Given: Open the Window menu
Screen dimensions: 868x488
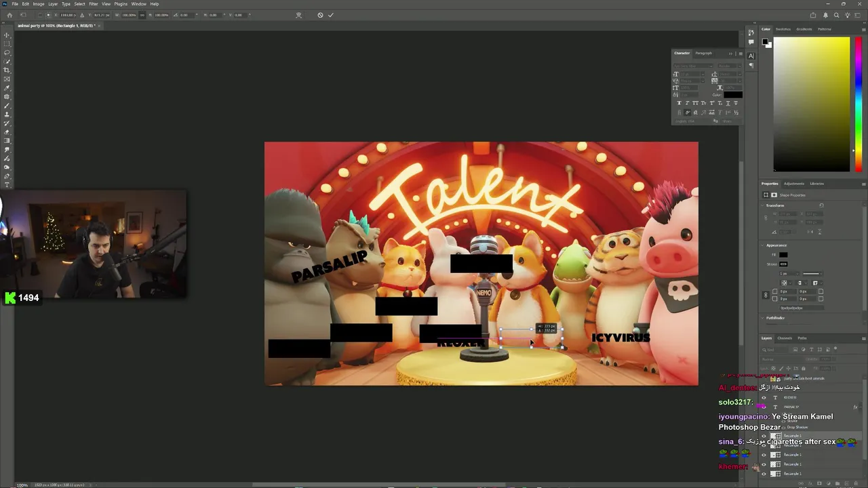Looking at the screenshot, I should (x=138, y=4).
